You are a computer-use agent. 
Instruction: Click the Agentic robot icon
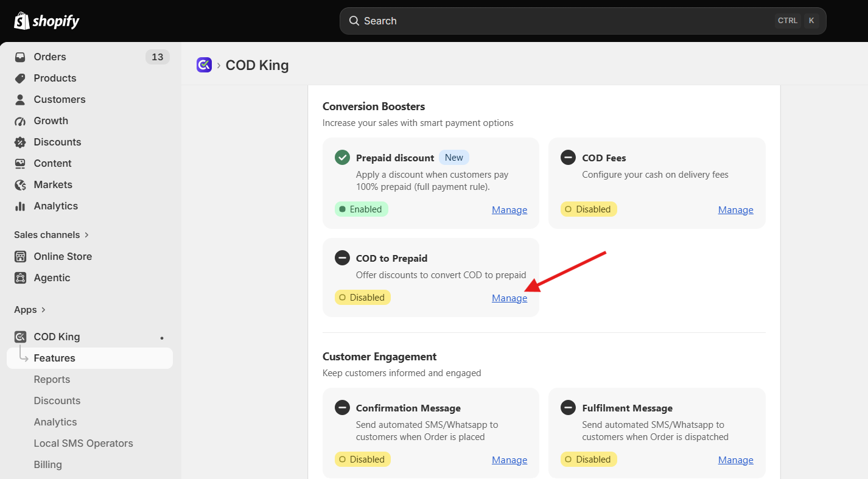(x=20, y=278)
